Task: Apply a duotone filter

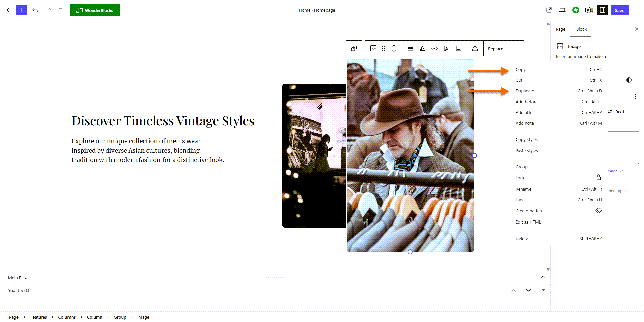Action: tap(422, 48)
